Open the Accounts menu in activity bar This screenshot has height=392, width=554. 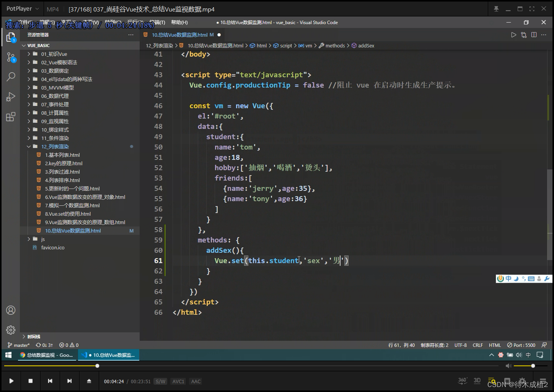[x=11, y=310]
